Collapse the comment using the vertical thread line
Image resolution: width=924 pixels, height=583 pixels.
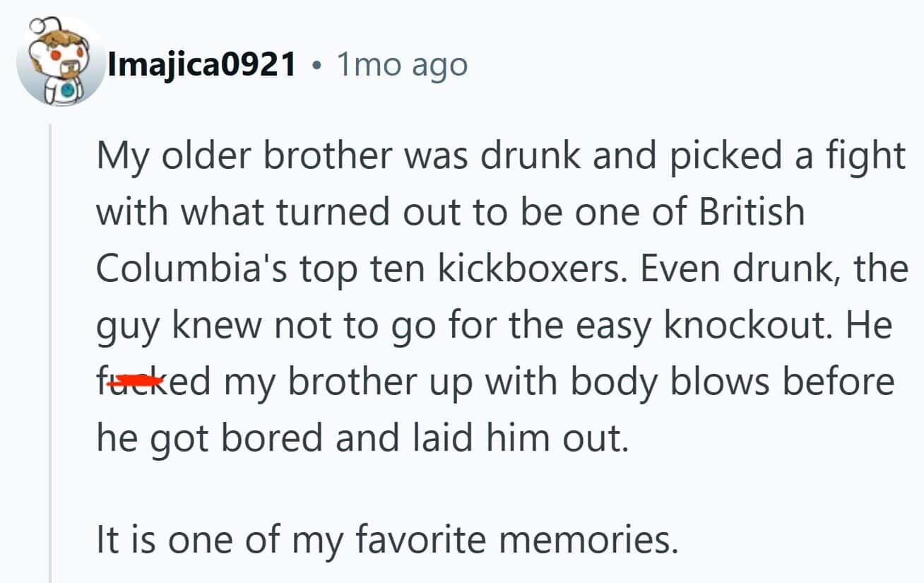[x=51, y=353]
